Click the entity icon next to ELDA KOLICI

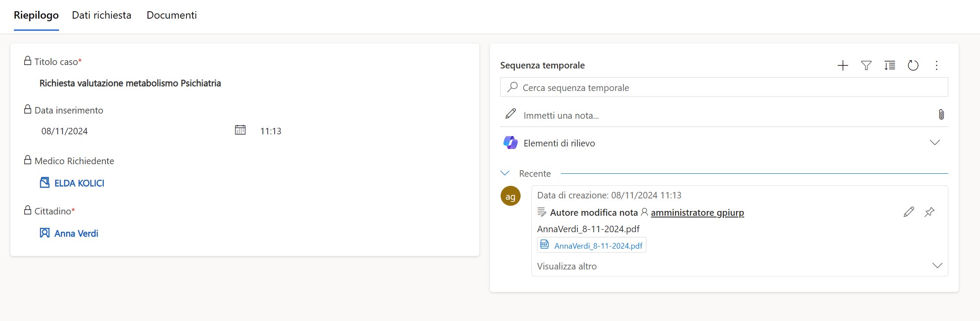click(45, 182)
